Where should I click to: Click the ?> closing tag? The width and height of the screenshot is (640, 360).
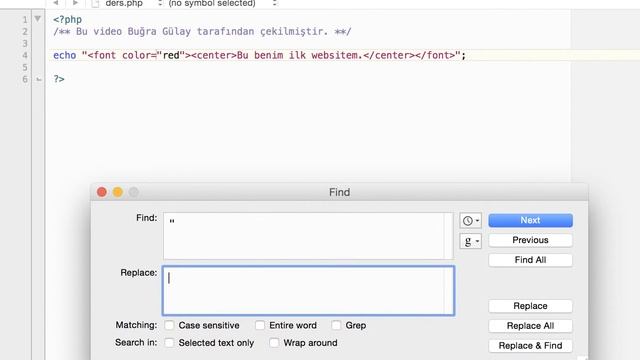59,79
